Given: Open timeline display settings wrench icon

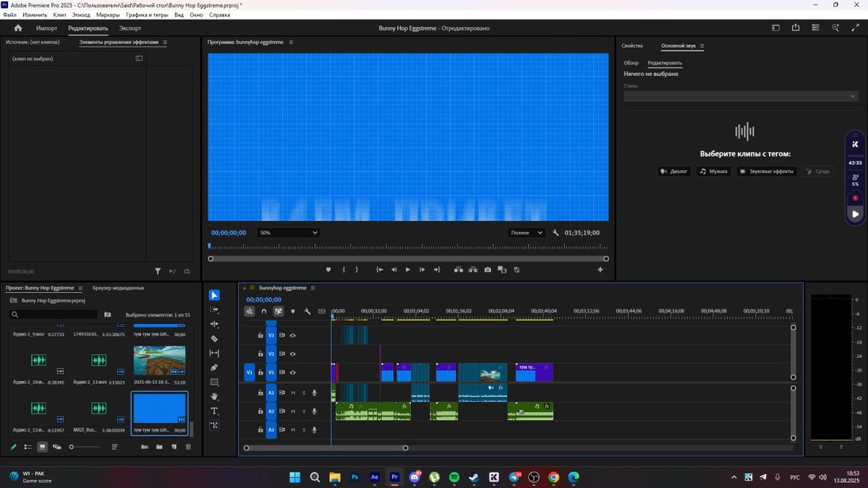Looking at the screenshot, I should (x=307, y=312).
